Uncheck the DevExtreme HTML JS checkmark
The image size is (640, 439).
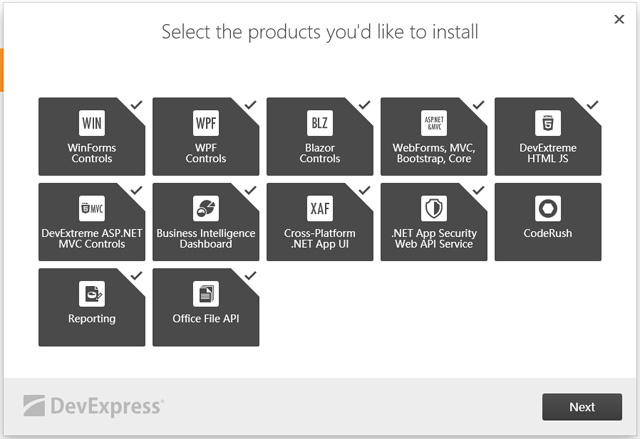pos(592,105)
